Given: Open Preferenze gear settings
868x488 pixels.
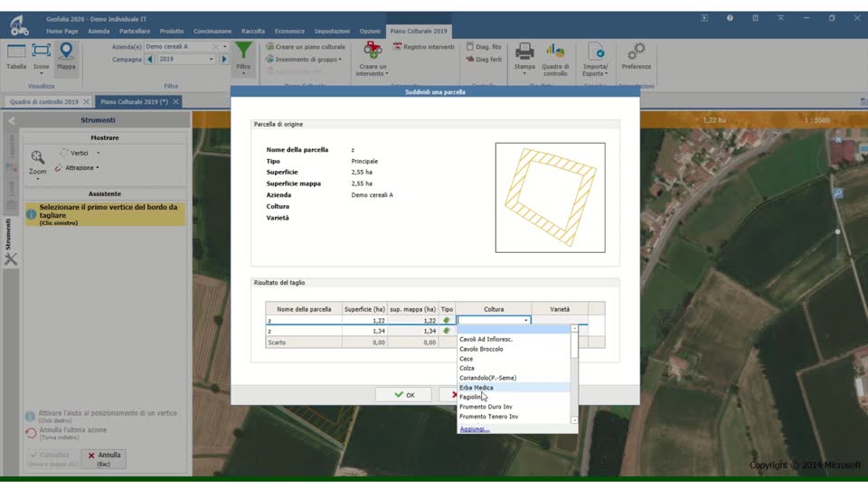Looking at the screenshot, I should [x=636, y=56].
